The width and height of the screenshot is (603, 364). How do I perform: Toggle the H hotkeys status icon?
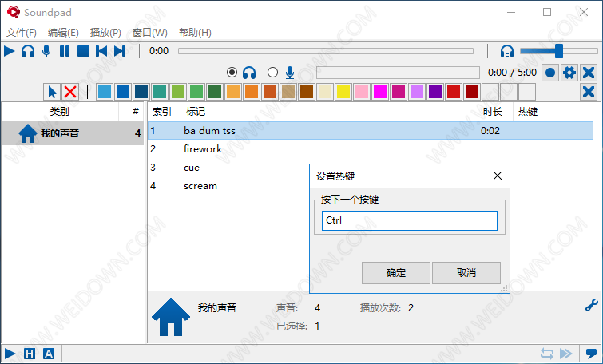pos(30,354)
